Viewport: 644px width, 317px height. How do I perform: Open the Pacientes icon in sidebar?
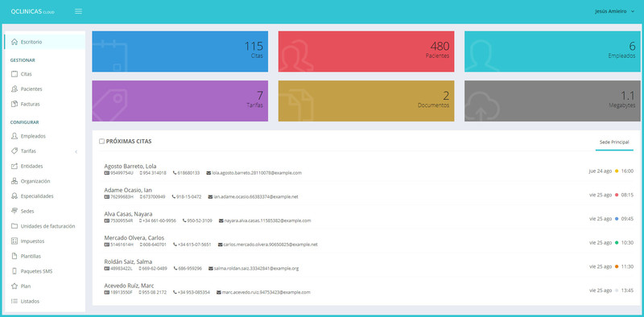[x=14, y=89]
